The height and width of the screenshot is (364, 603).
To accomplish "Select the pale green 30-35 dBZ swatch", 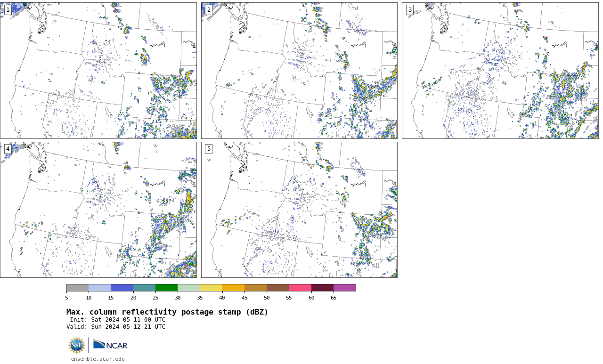I will 189,288.
